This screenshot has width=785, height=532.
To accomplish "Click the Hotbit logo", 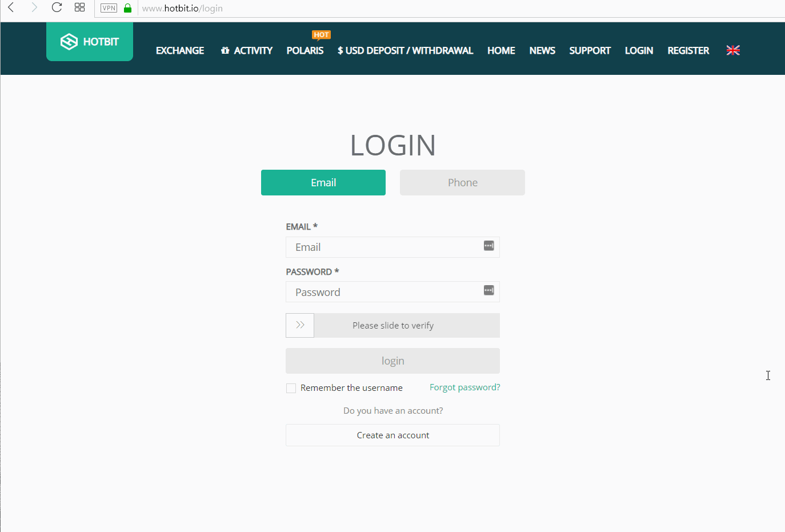I will [x=90, y=42].
